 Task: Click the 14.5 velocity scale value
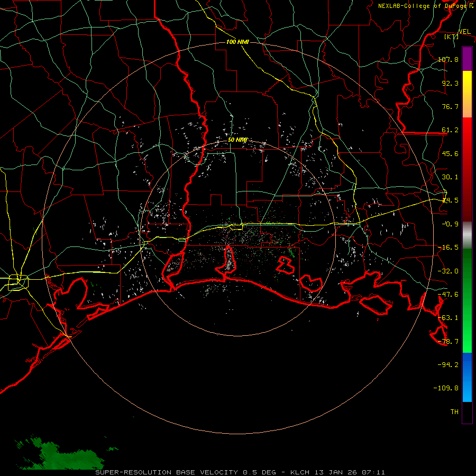pyautogui.click(x=450, y=200)
